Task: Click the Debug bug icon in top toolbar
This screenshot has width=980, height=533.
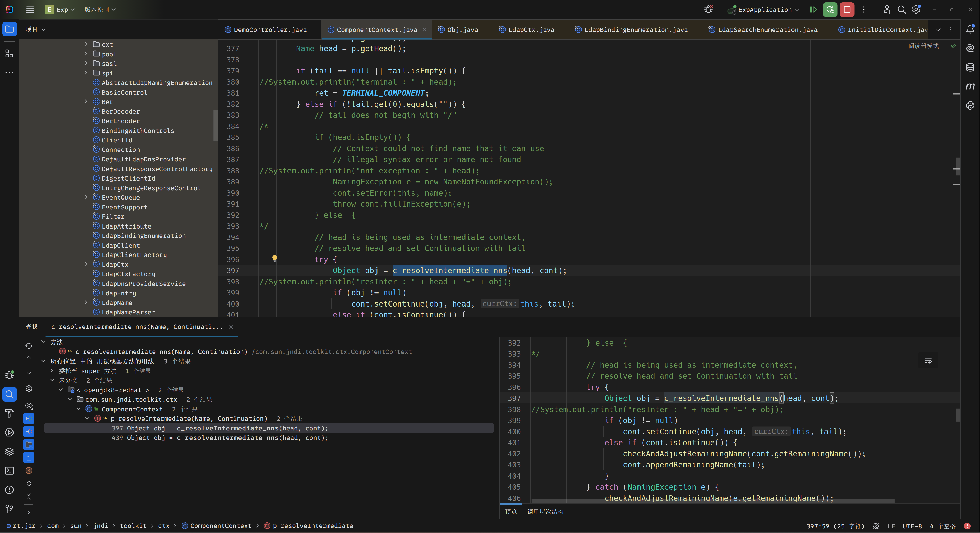Action: [708, 9]
